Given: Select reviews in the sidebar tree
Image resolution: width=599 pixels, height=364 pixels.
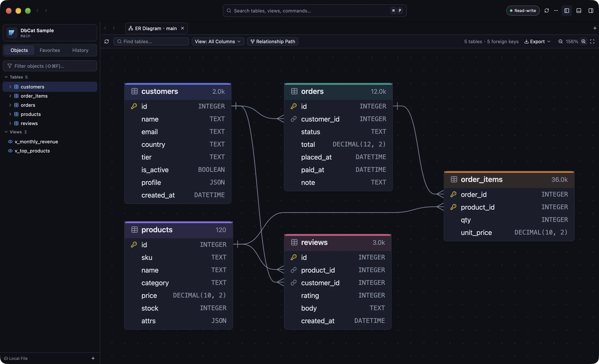Looking at the screenshot, I should 50,123.
